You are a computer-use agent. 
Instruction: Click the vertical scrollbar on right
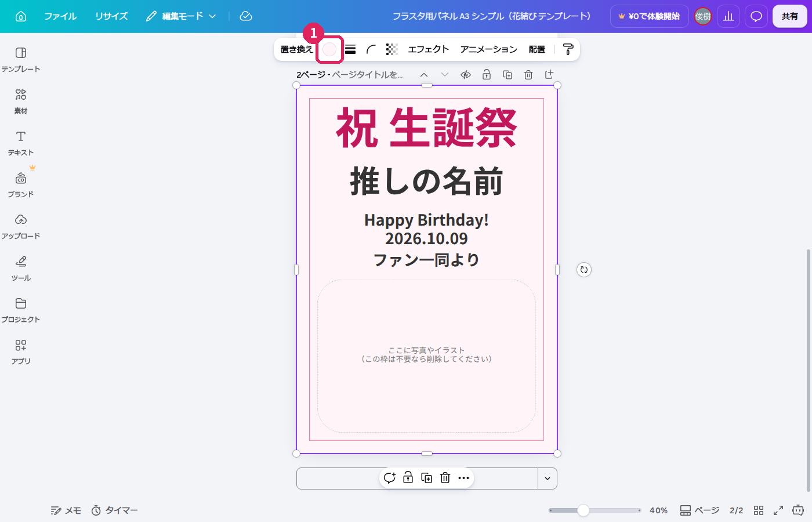[x=809, y=371]
